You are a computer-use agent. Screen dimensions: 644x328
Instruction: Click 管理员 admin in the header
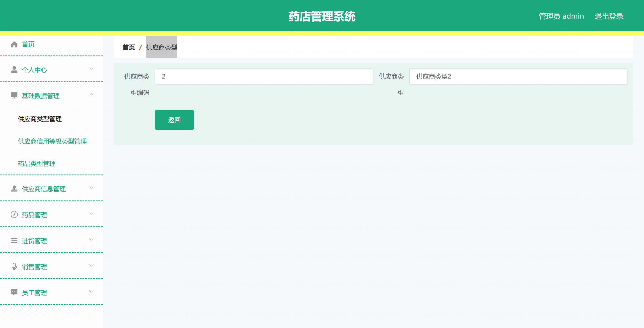[561, 16]
